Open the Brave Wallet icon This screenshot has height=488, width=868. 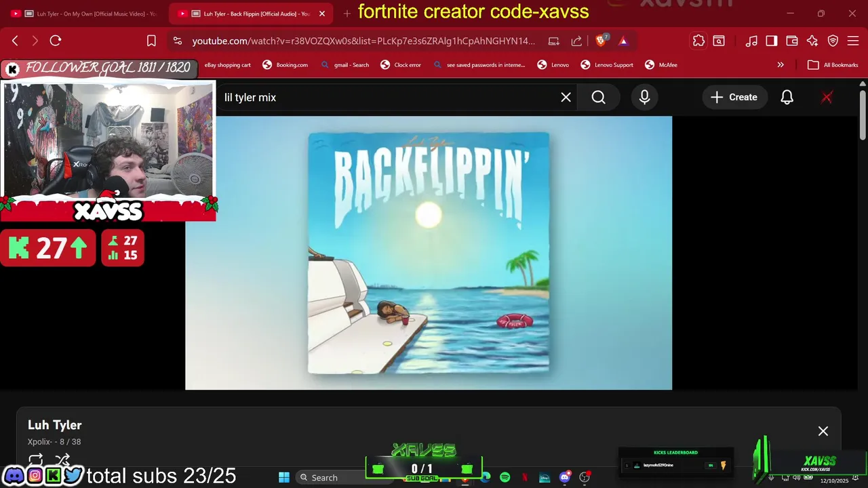(x=792, y=41)
